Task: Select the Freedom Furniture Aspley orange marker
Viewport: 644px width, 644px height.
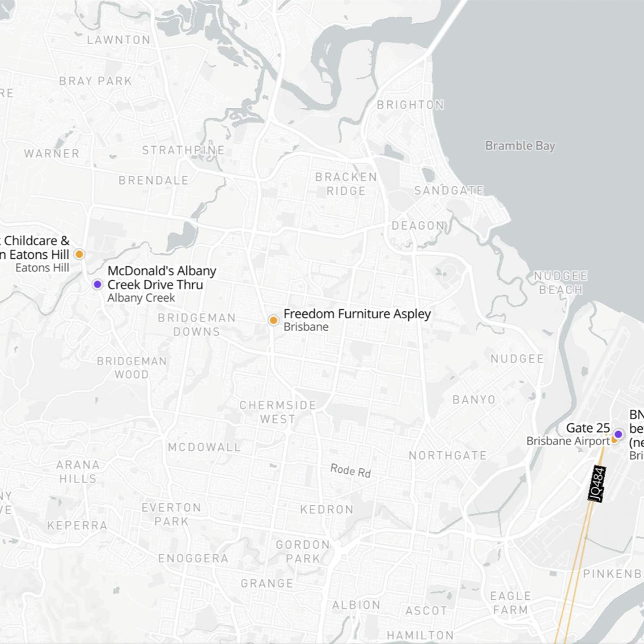Action: pos(273,320)
